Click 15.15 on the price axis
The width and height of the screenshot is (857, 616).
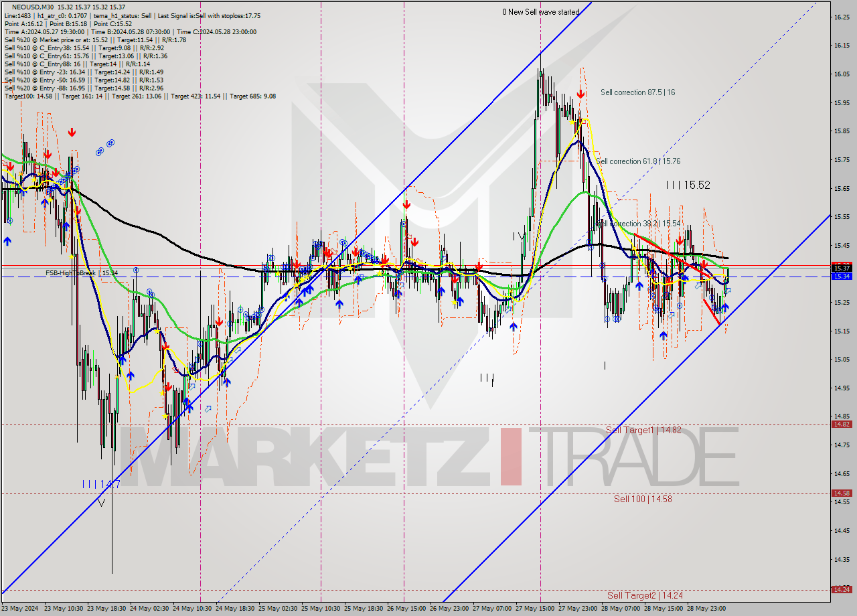(842, 331)
